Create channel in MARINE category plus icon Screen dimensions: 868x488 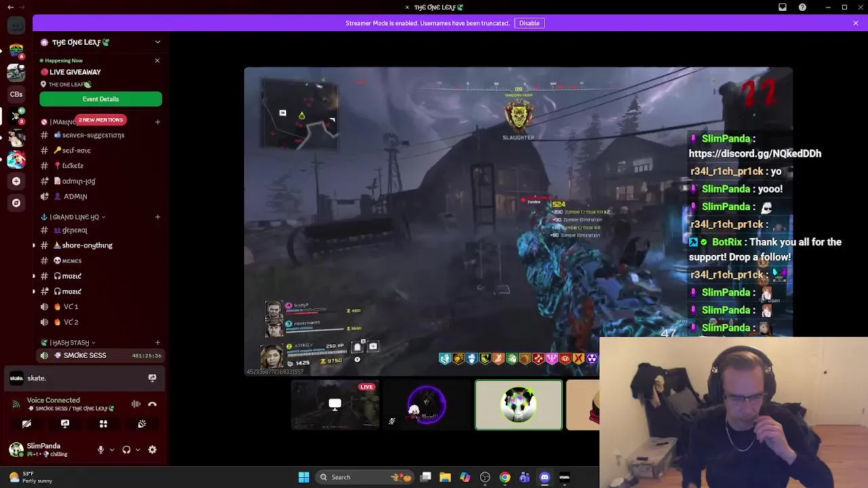[157, 122]
